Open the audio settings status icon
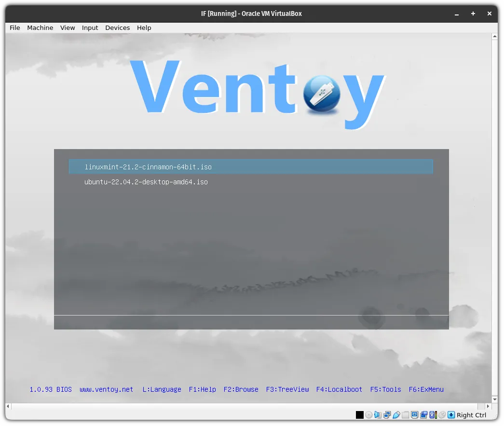This screenshot has height=426, width=504. pos(378,415)
